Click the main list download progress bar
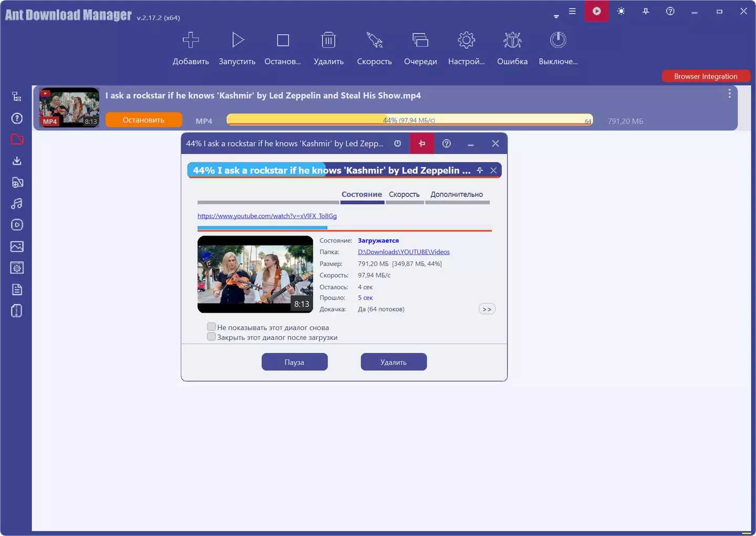The height and width of the screenshot is (536, 756). click(409, 120)
